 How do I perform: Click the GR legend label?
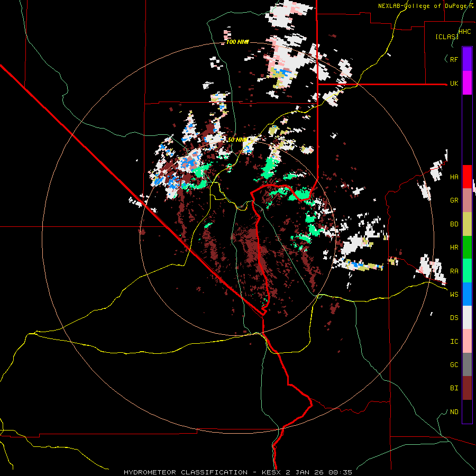tap(454, 200)
